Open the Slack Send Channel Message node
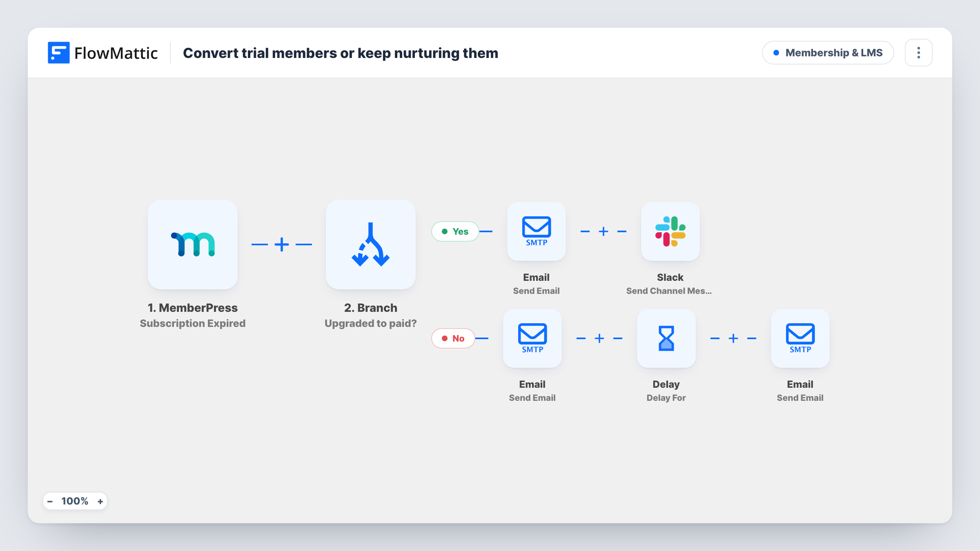The image size is (980, 551). click(670, 231)
